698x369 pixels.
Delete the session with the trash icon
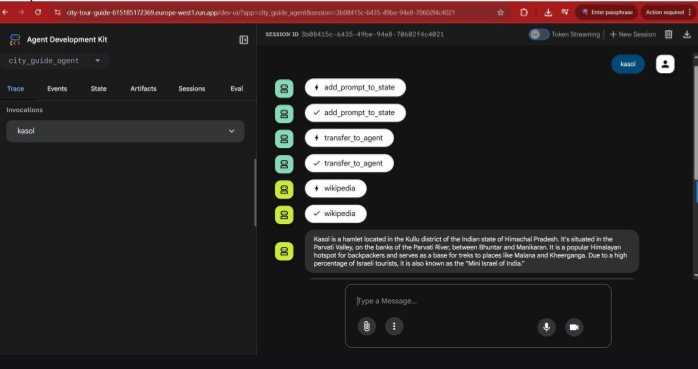669,34
